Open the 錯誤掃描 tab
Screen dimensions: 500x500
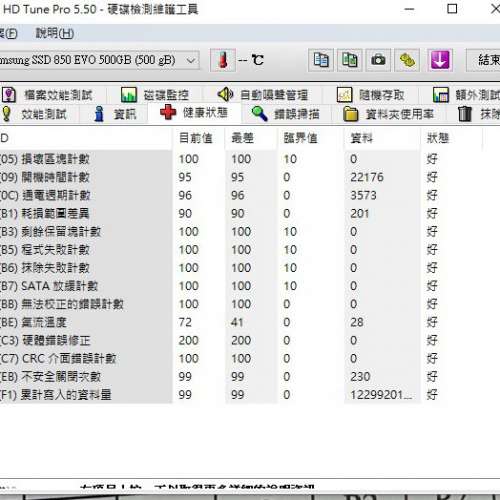point(285,114)
